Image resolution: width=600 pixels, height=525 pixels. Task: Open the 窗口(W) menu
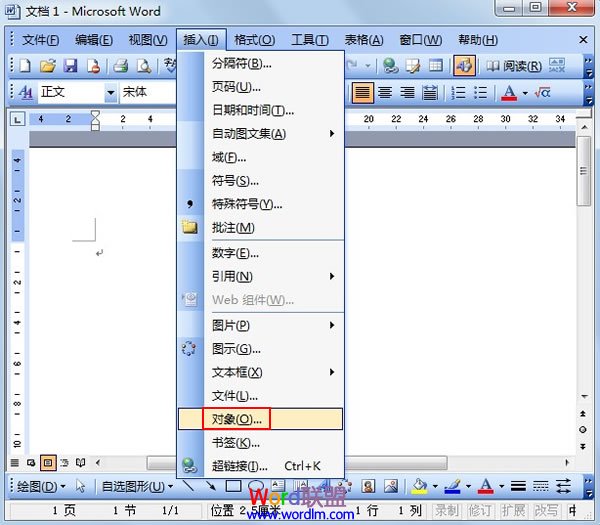coord(421,40)
